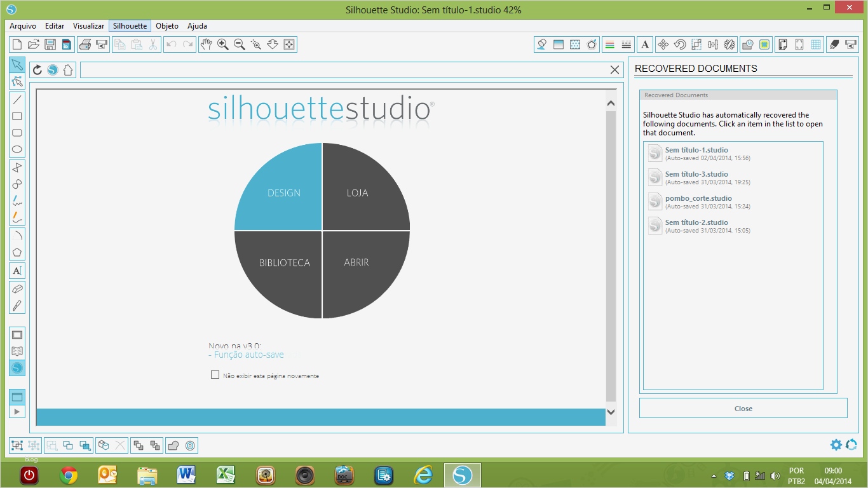868x488 pixels.
Task: Select the Eraser tool
Action: click(17, 288)
